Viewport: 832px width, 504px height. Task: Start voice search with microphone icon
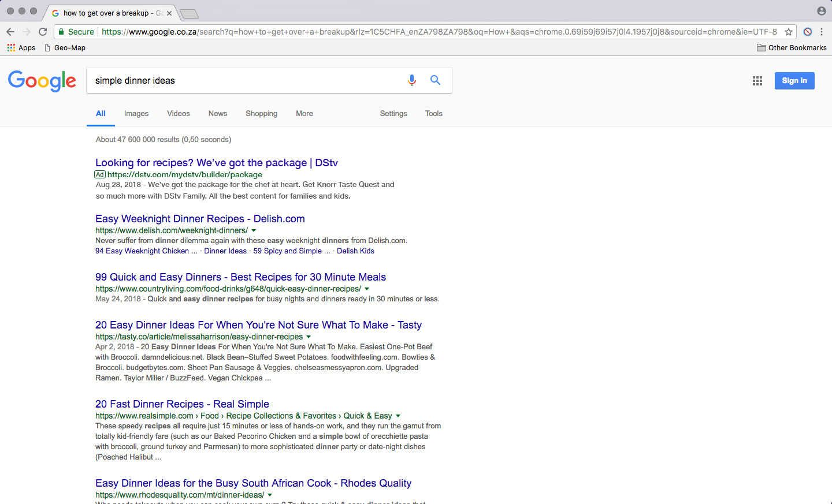coord(412,80)
